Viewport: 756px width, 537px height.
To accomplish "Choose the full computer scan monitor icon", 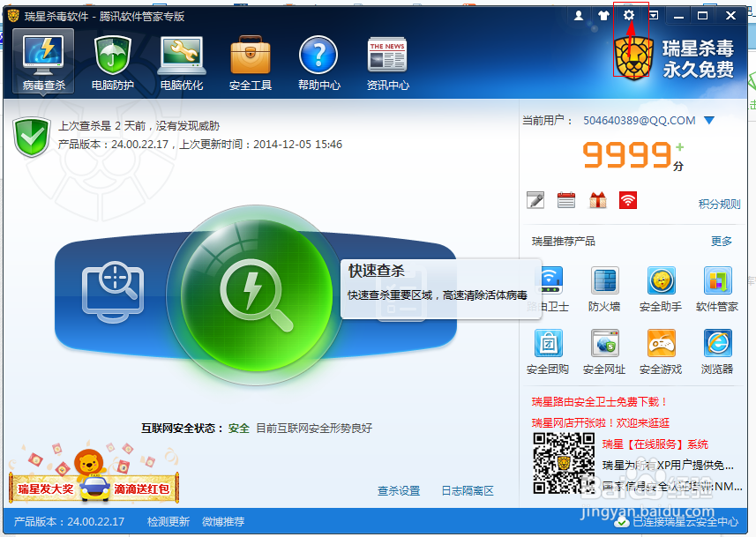I will coord(113,292).
